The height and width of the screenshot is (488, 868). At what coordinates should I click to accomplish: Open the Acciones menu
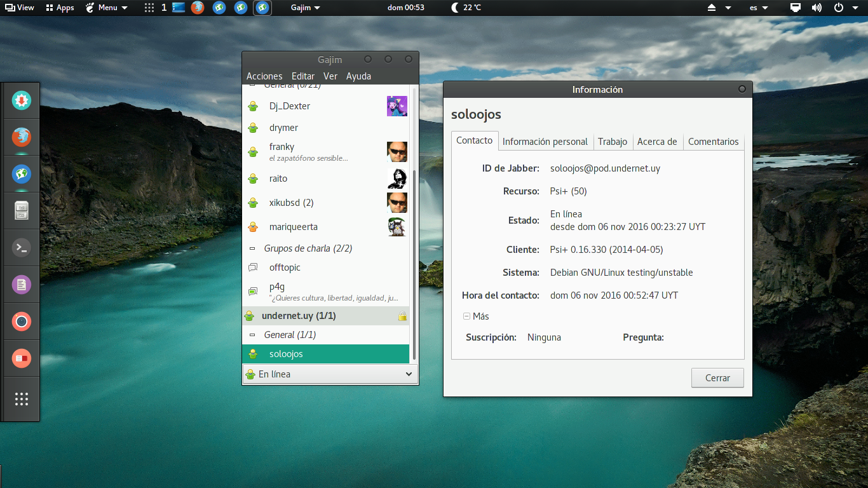tap(264, 76)
